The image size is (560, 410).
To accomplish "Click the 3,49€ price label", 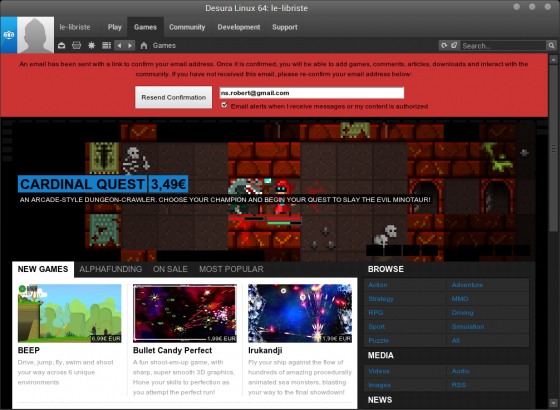I will click(168, 184).
